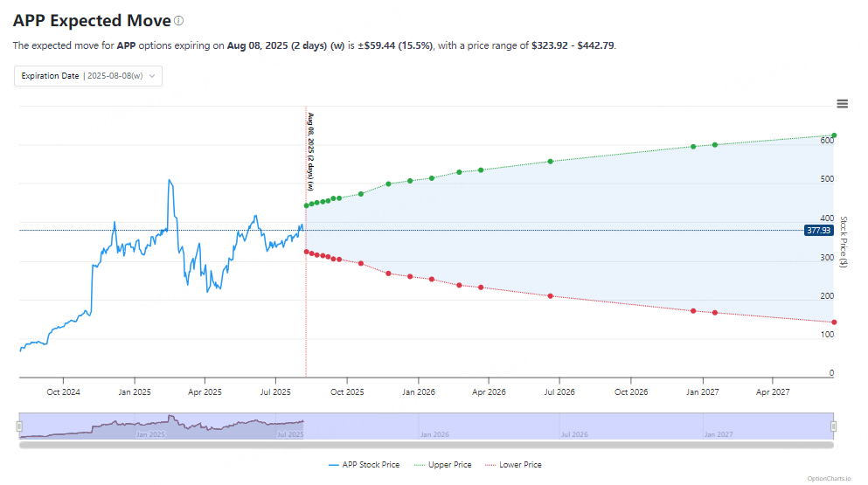Viewport: 868px width, 485px height.
Task: Click the horizontal scrollbar under navigator
Action: (x=427, y=445)
